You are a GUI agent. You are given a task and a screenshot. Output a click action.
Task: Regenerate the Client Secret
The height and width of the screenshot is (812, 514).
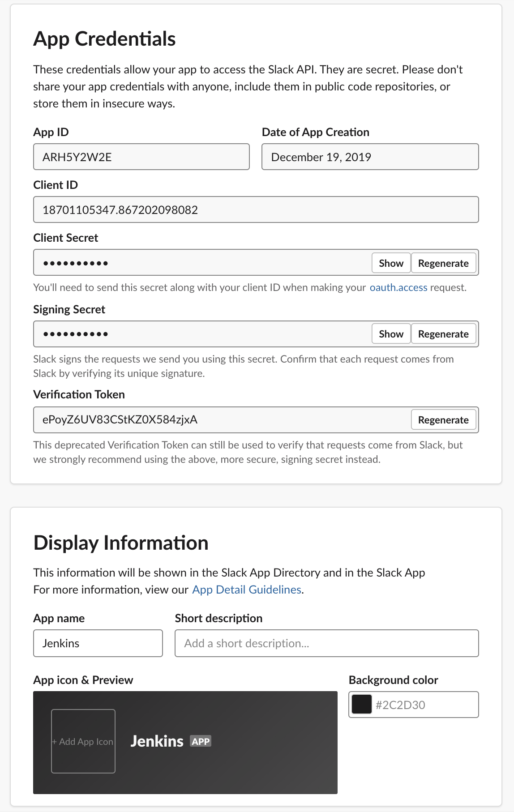coord(443,263)
